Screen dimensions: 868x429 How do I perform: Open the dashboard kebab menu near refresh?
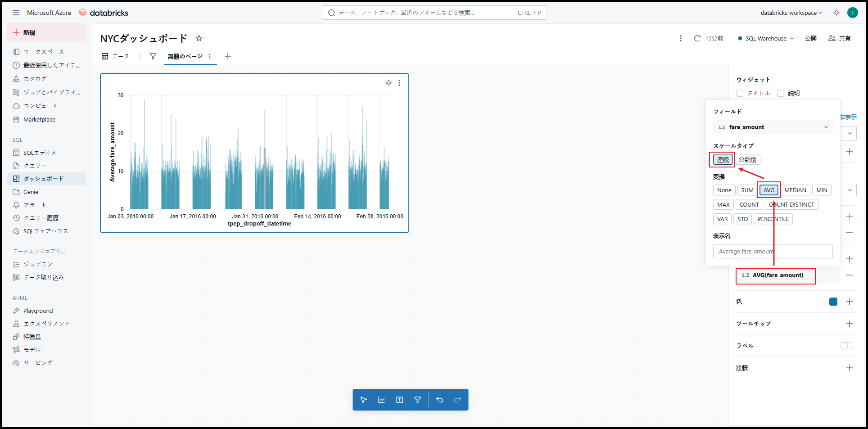680,38
